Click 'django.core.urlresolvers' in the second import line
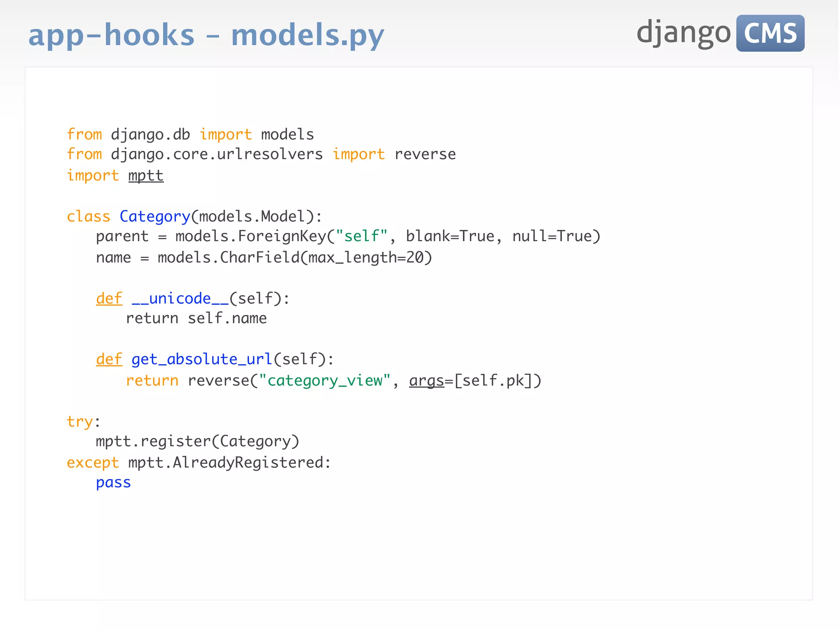The image size is (840, 630). [x=217, y=155]
